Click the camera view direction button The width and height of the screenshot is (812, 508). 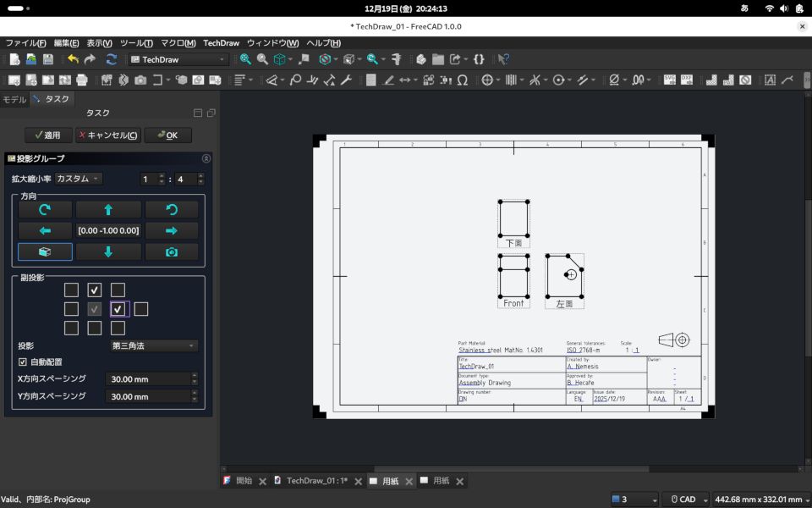(172, 252)
